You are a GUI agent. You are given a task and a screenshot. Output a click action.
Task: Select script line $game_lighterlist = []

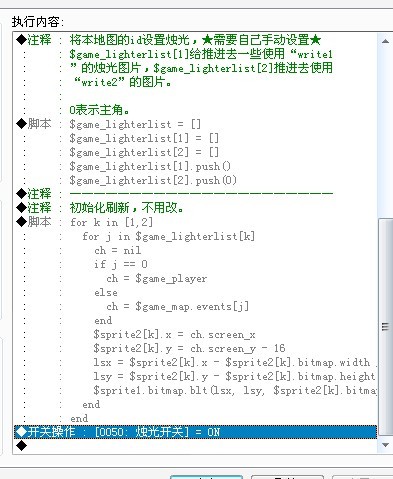(x=196, y=124)
